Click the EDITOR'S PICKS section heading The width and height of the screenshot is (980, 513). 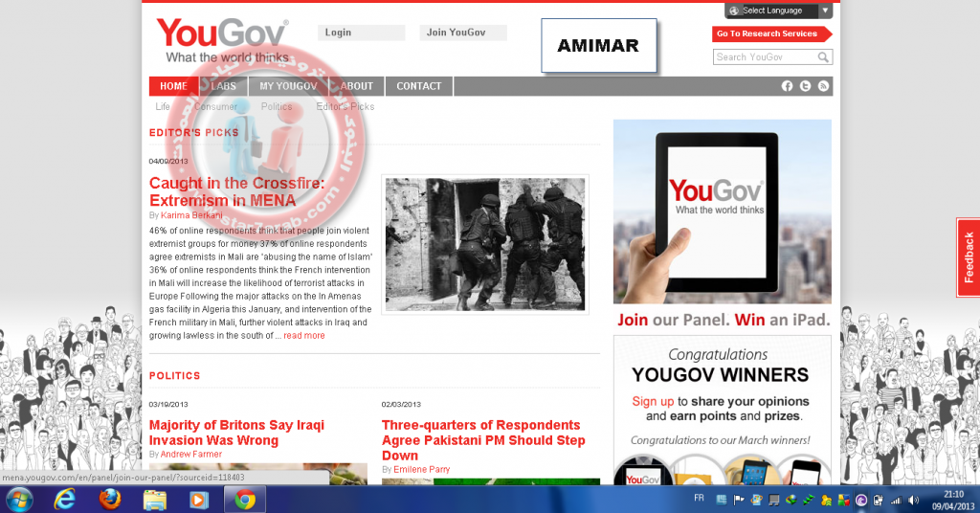coord(193,132)
